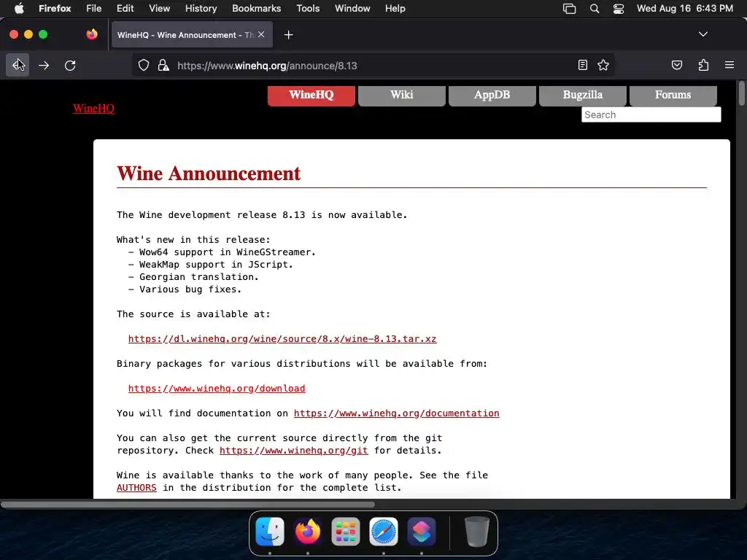Expand the list all tabs chevron
The image size is (747, 560).
click(703, 34)
